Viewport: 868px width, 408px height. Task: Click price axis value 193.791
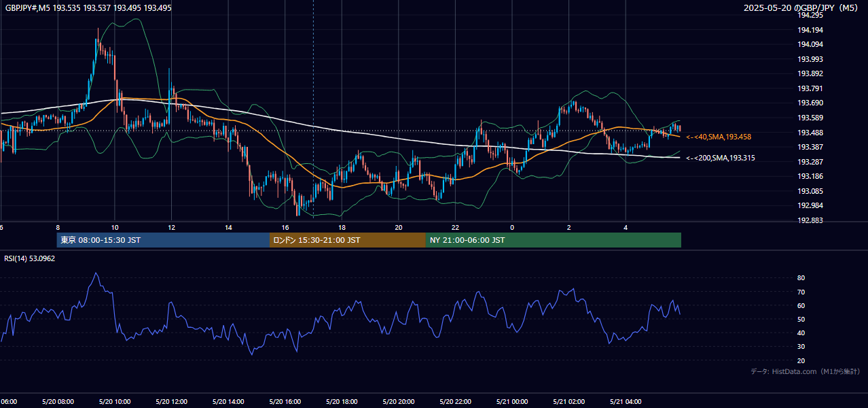point(810,88)
